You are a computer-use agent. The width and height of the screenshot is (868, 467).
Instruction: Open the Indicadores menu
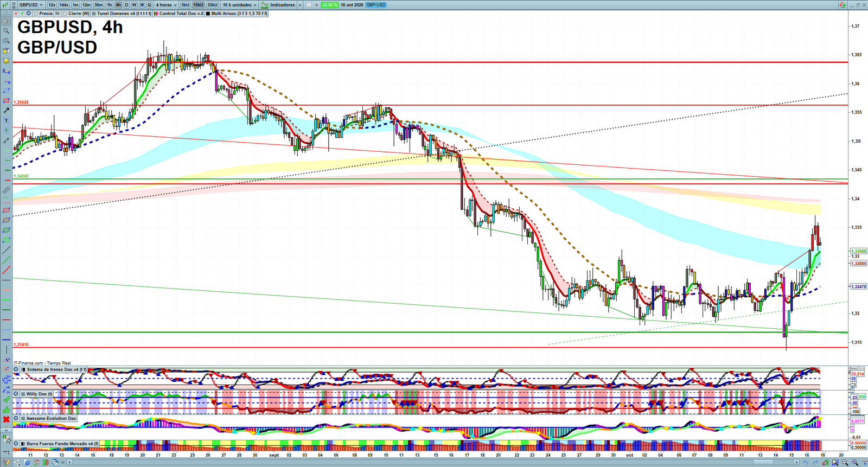coord(278,5)
